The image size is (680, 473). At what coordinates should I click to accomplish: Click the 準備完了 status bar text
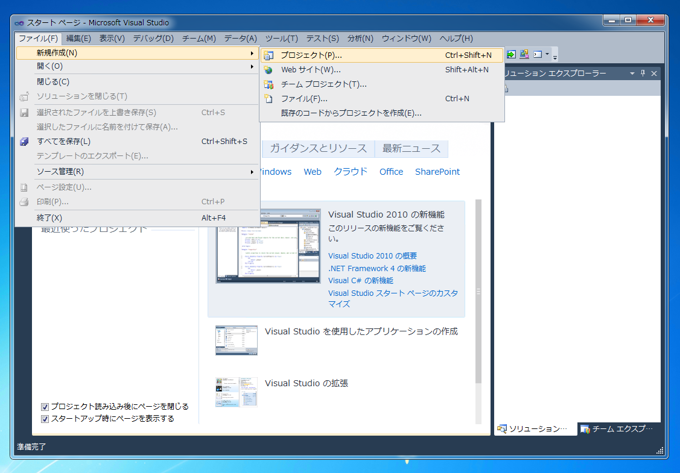pyautogui.click(x=32, y=447)
